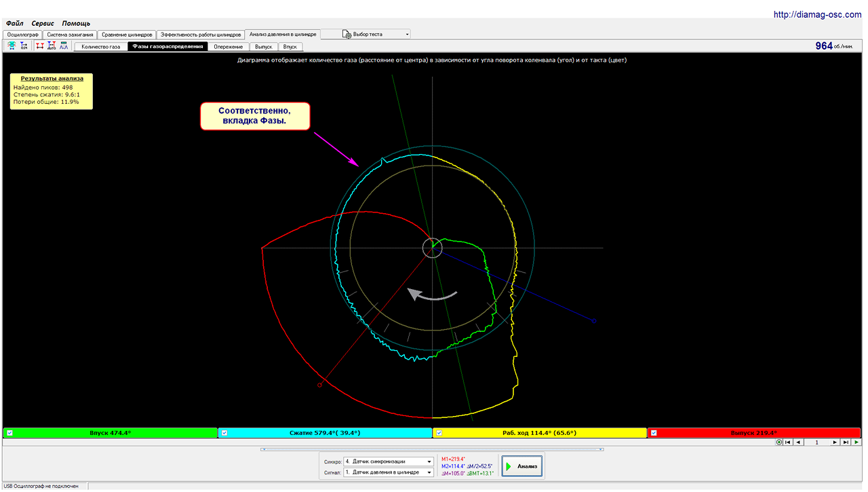Toggle the Выпуск 219.4° checkbox
Screen dimensions: 868x492
coord(654,432)
